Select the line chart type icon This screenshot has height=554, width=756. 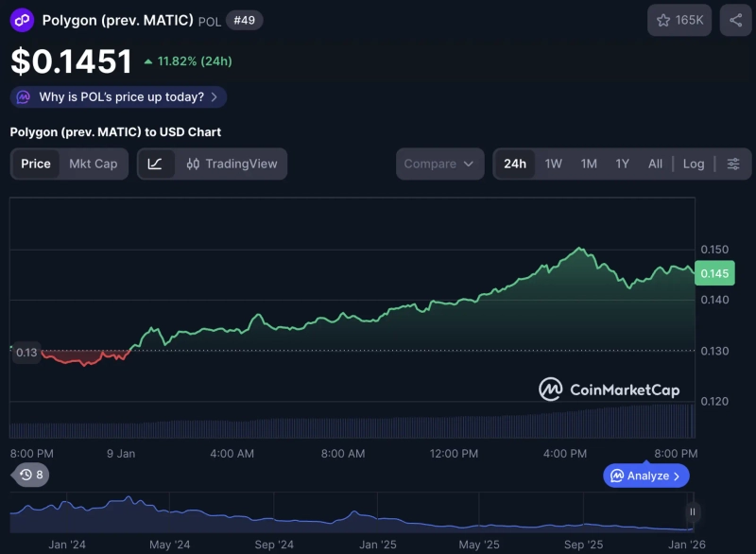click(x=155, y=164)
